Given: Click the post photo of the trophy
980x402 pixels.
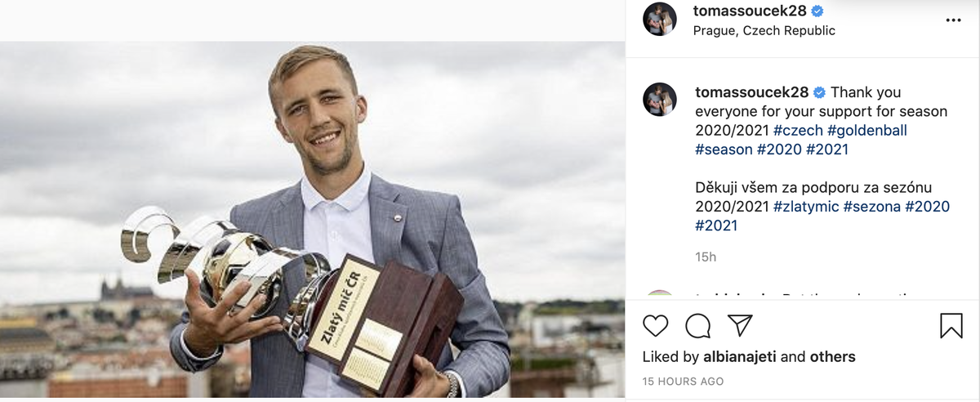Looking at the screenshot, I should click(313, 219).
